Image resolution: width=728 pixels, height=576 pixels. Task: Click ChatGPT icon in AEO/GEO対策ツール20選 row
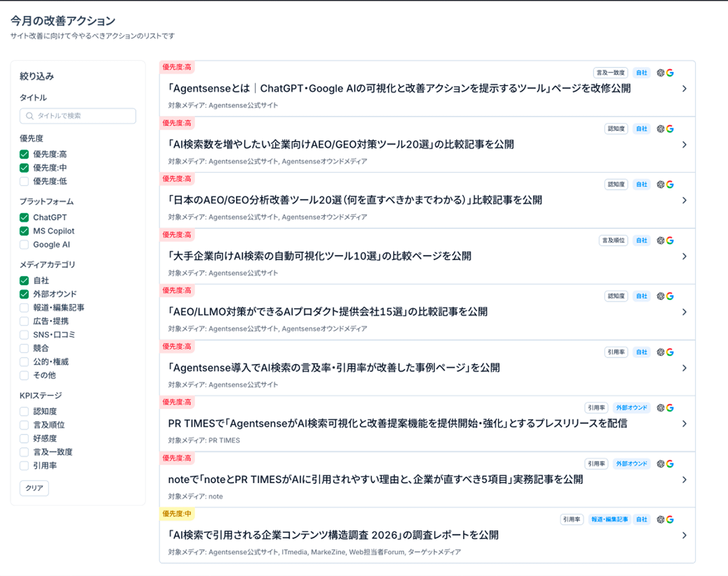point(661,129)
